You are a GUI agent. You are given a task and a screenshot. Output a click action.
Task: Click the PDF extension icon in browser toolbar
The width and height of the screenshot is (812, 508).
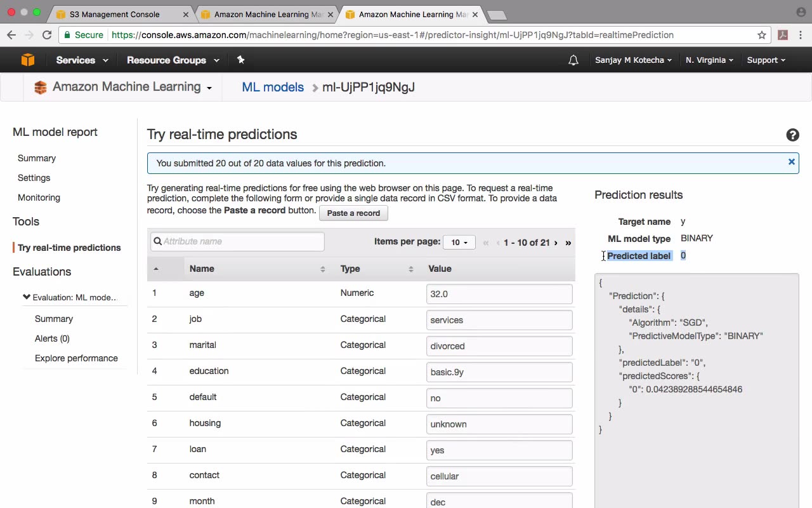click(x=783, y=35)
